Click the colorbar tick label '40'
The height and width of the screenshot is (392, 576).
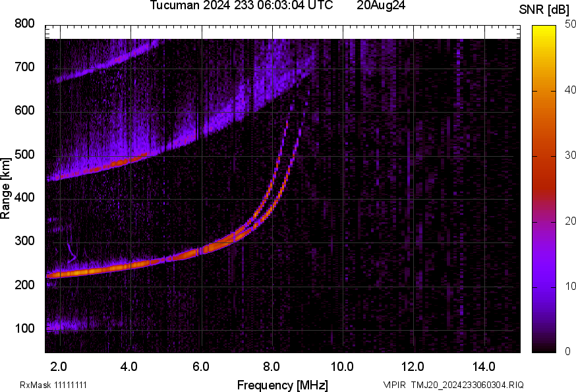click(570, 90)
